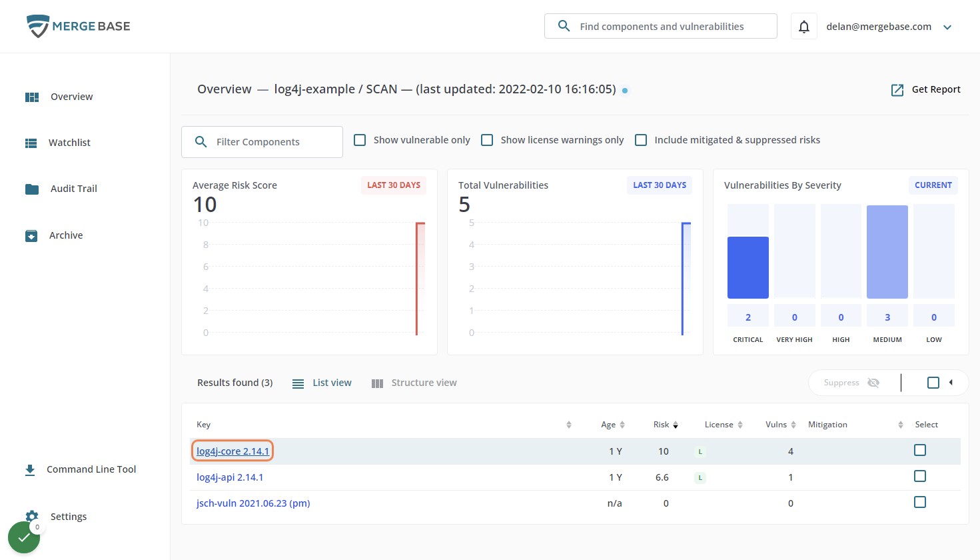Tick Include mitigated & suppressed risks

coord(641,140)
